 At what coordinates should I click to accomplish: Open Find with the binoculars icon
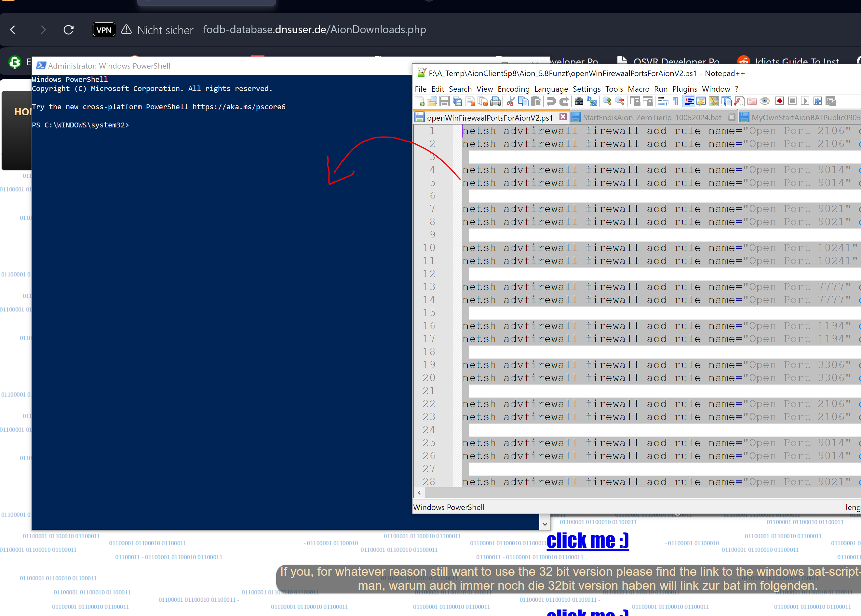pos(579,101)
